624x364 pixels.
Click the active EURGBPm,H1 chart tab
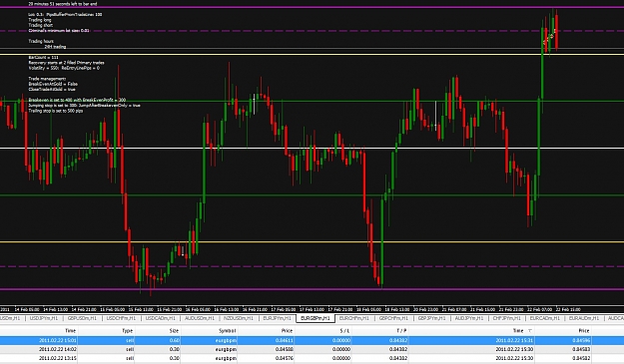[x=315, y=318]
